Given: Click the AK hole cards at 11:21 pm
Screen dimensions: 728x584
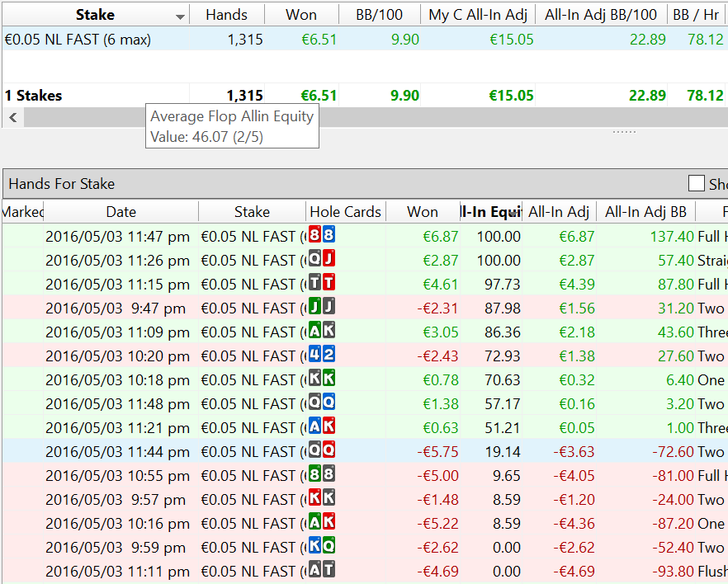Looking at the screenshot, I should click(x=322, y=426).
